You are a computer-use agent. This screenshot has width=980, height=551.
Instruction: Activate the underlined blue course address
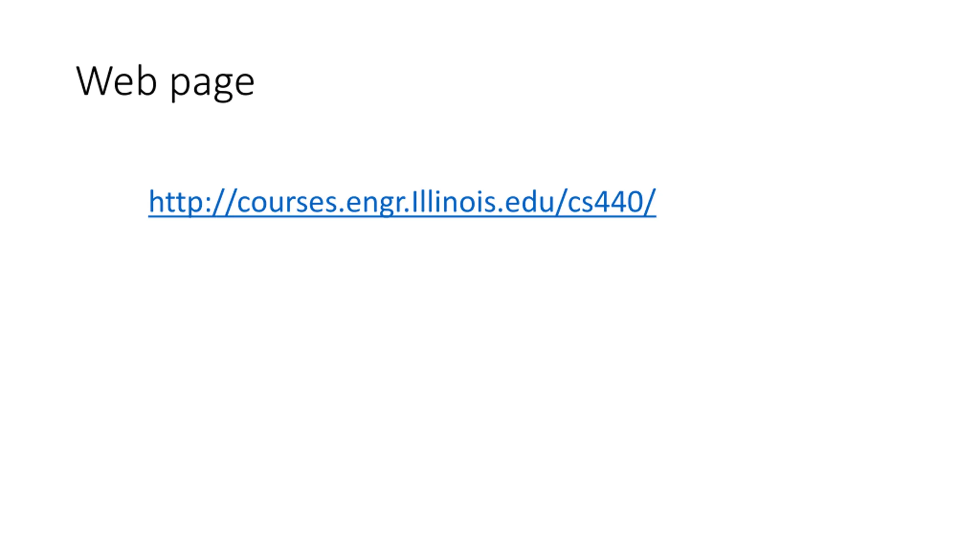point(402,202)
